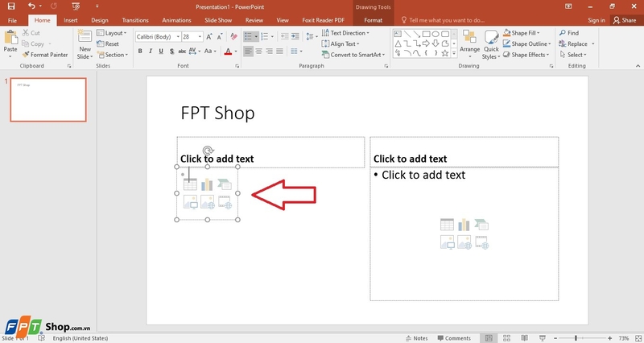Viewport: 644px width, 343px height.
Task: Open the Layout dropdown
Action: 112,33
